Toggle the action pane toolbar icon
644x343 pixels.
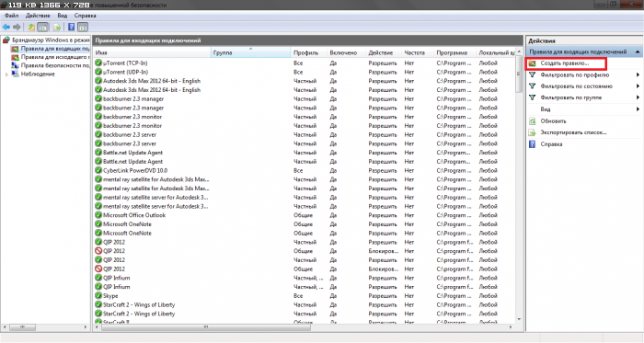[83, 27]
